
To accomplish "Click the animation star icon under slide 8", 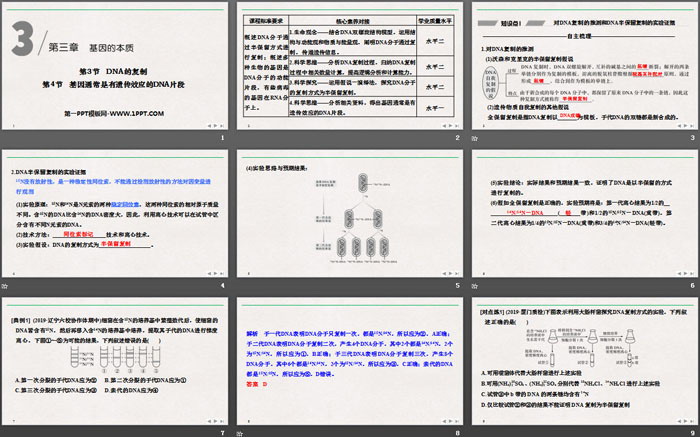I will point(240,433).
